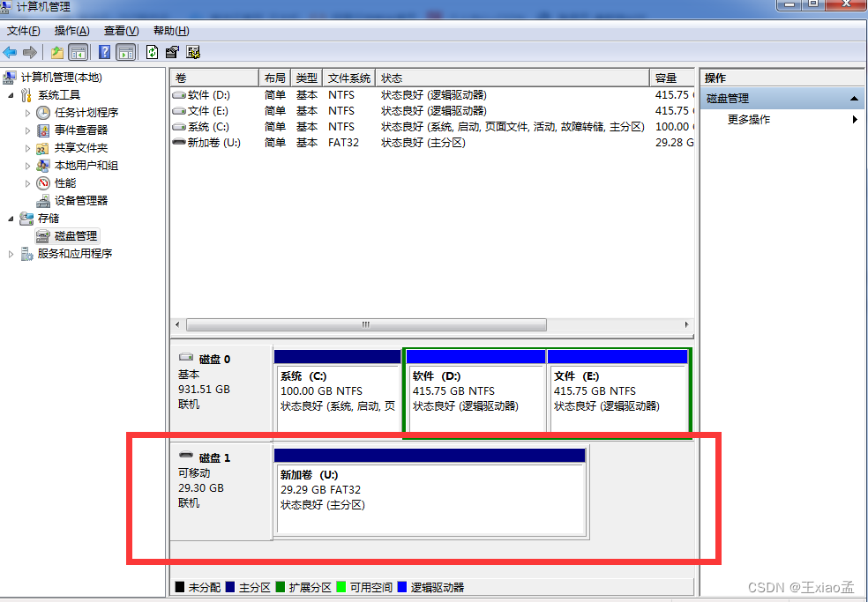Viewport: 868px width, 602px height.
Task: Click the Up one level folder icon
Action: (57, 53)
